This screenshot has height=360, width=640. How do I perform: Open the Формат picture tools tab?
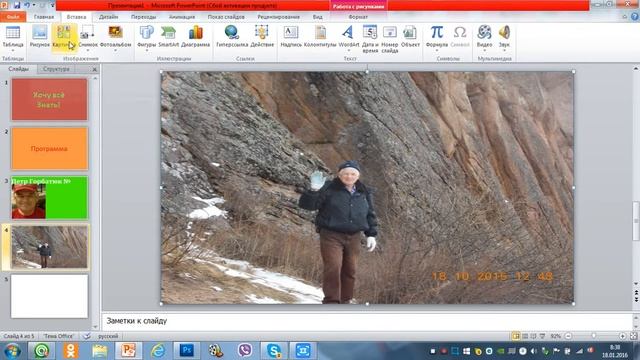[x=358, y=17]
